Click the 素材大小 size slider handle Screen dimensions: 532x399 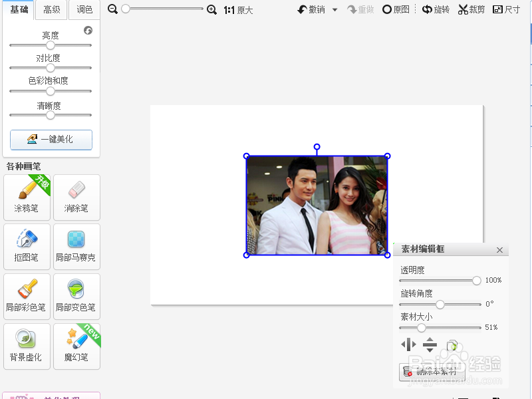422,328
